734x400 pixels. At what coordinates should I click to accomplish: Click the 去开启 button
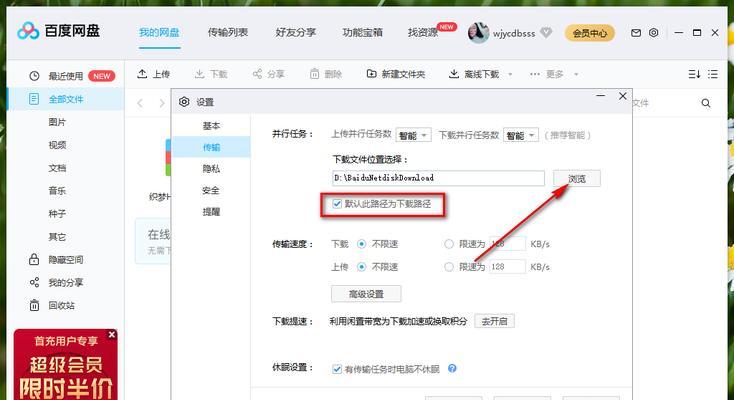coord(494,321)
